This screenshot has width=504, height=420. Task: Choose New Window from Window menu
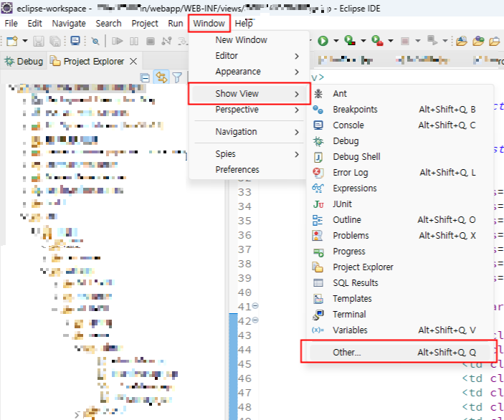[x=248, y=40]
